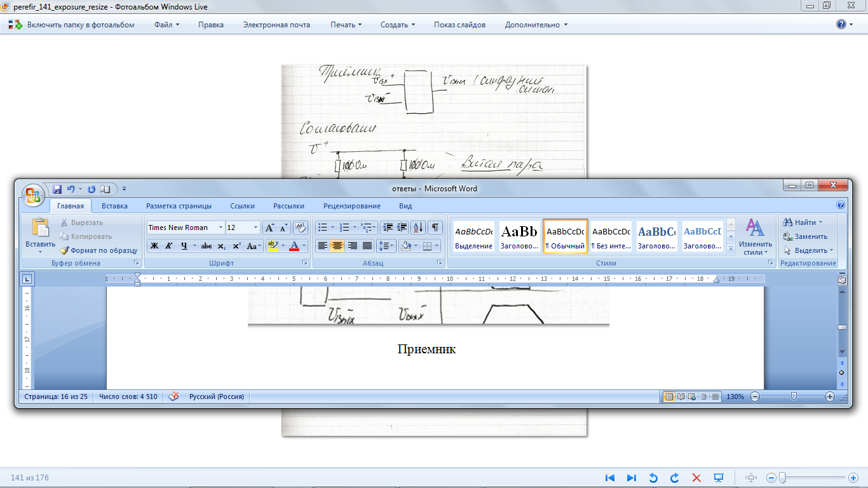Viewport: 868px width, 488px height.
Task: Switch to Draft view in status bar
Action: [x=715, y=396]
